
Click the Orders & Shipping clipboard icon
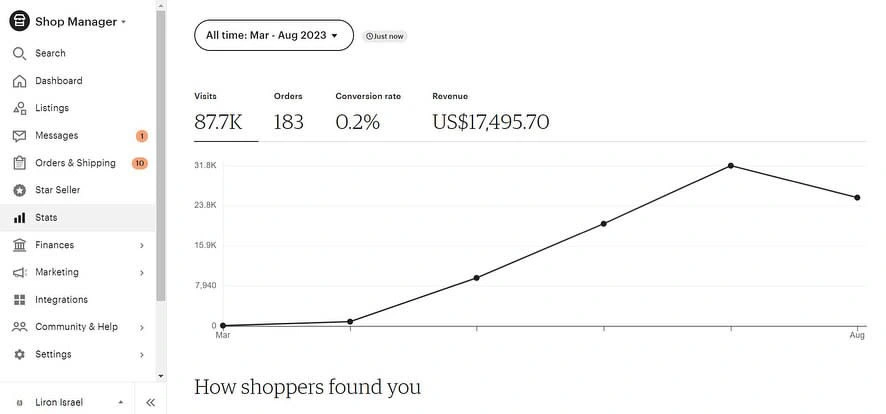tap(19, 163)
